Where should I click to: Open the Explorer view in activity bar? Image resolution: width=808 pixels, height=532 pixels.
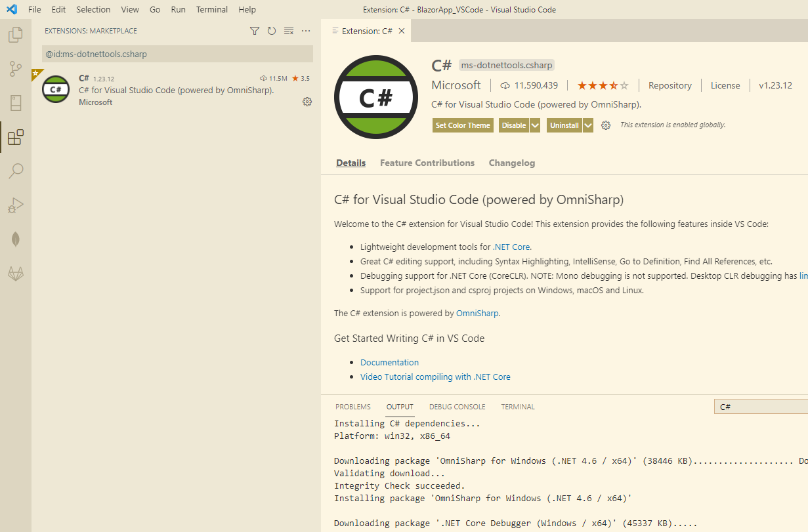pos(15,35)
